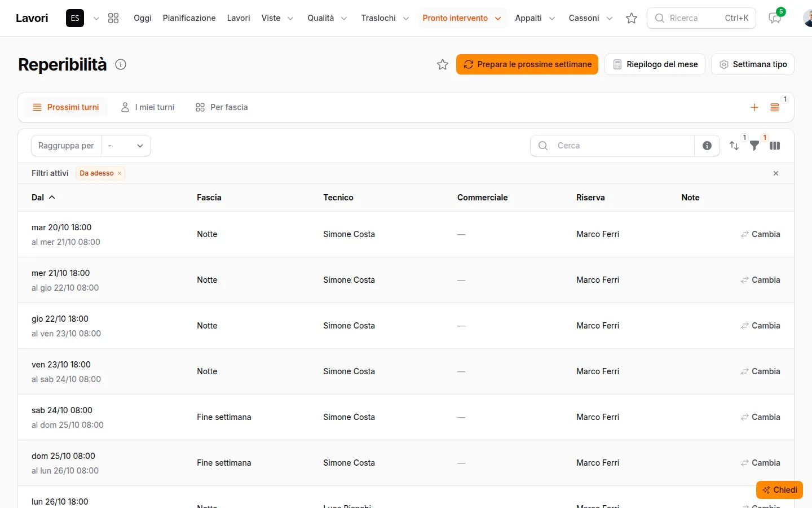Add a new view with plus icon

click(x=754, y=107)
